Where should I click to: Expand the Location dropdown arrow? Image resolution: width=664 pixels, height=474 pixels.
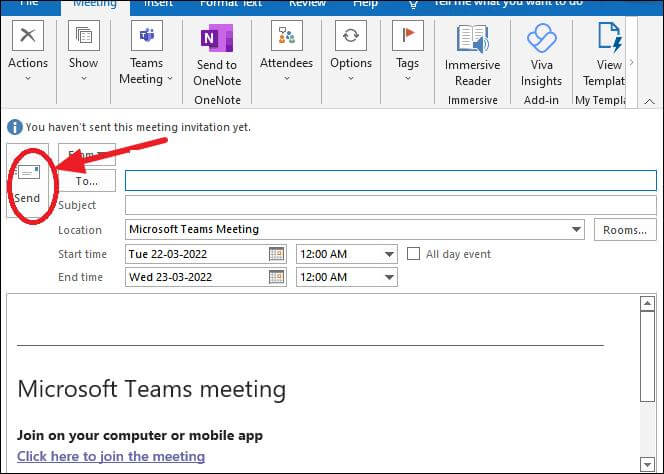point(576,229)
